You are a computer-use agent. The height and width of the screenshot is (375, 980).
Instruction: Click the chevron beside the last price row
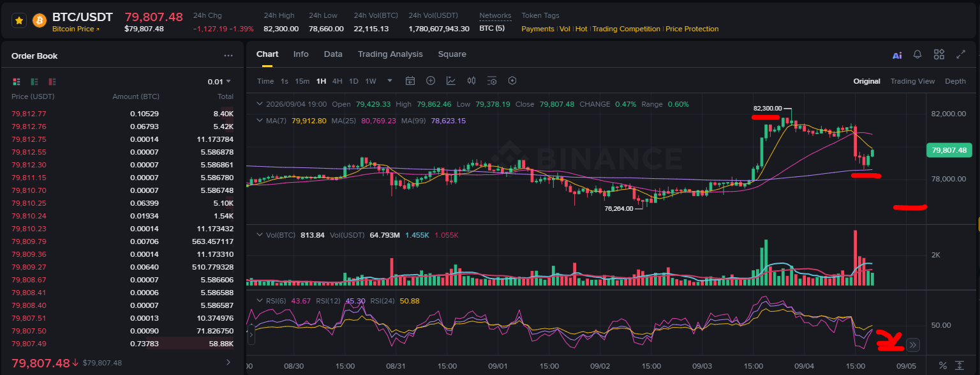pyautogui.click(x=229, y=363)
